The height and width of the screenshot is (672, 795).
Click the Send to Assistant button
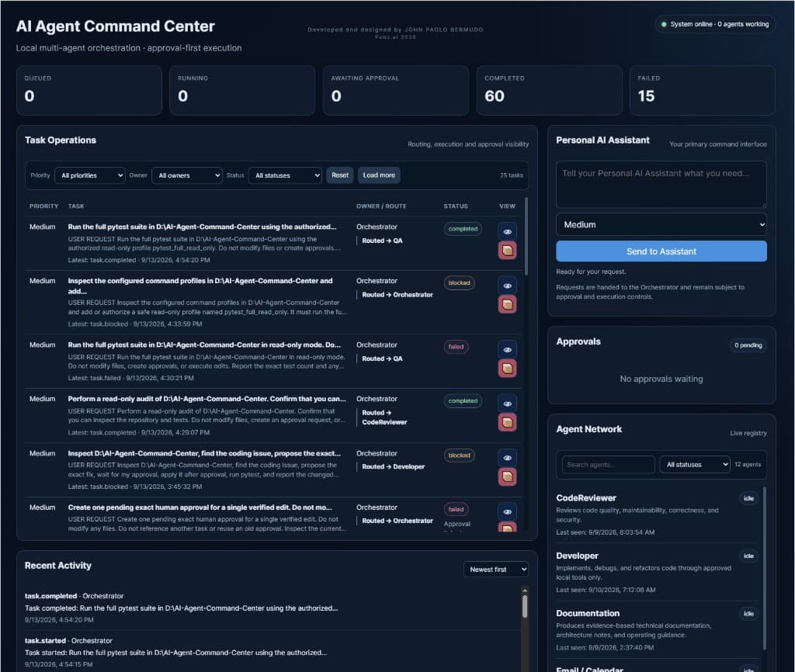(x=661, y=251)
